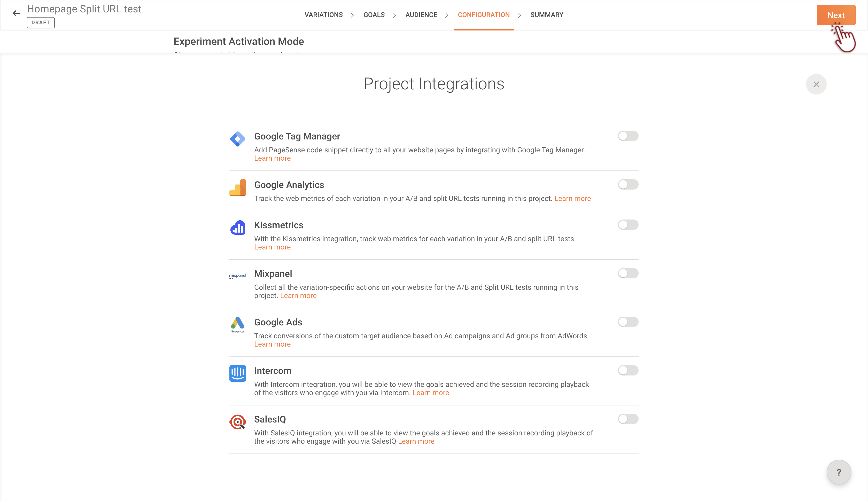Click the Google Tag Manager logo icon
868x501 pixels.
coord(237,139)
